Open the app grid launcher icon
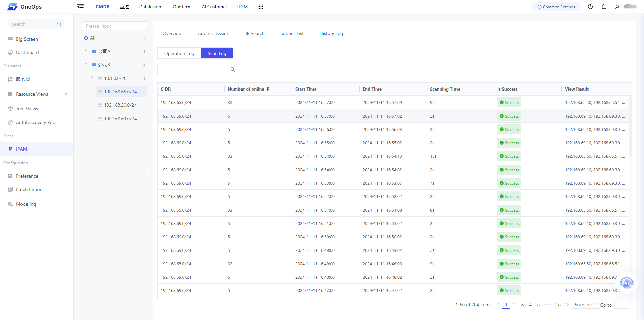The image size is (644, 320). (x=261, y=7)
